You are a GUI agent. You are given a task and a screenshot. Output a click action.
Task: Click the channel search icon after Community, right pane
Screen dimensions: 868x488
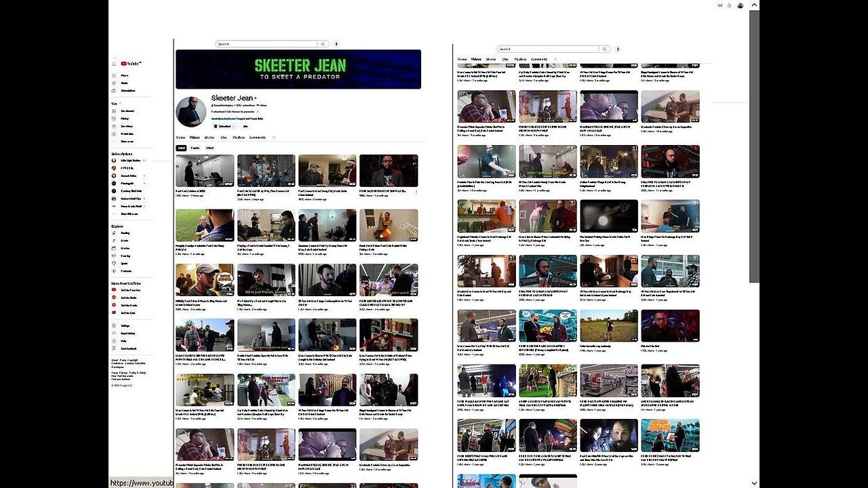pos(555,60)
